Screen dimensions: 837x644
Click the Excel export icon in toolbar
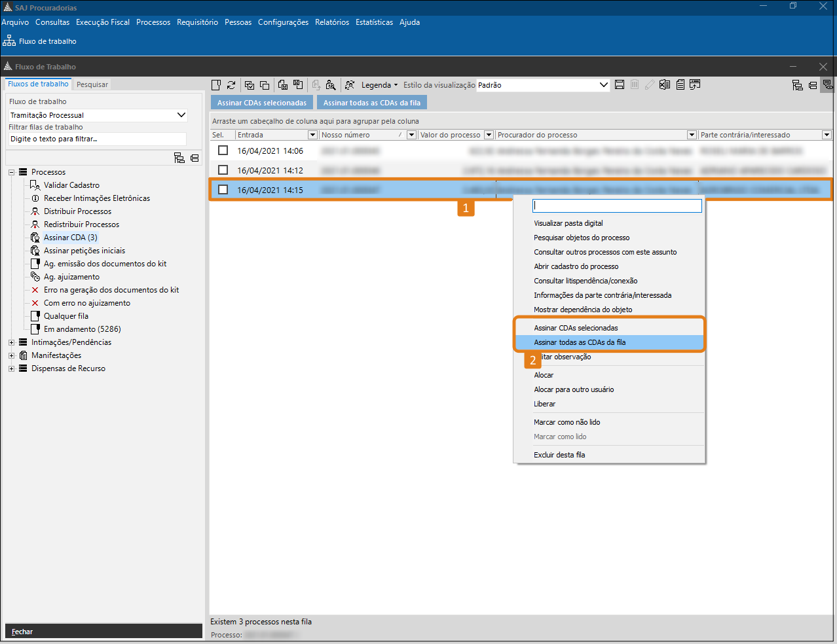[665, 85]
